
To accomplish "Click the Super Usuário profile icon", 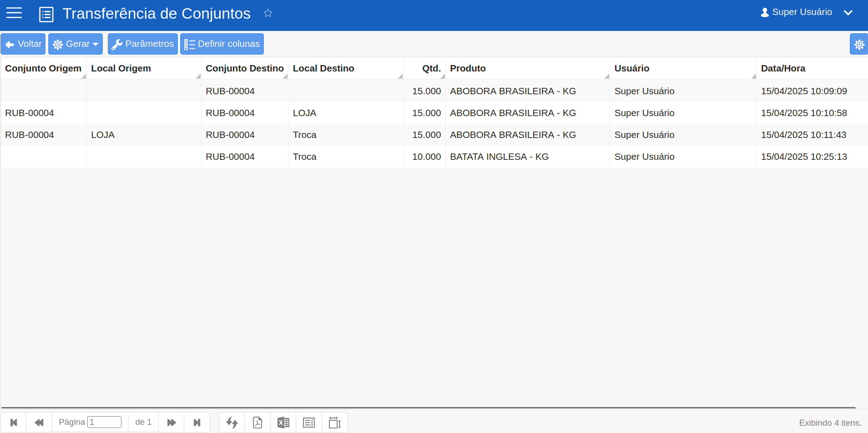I will [x=765, y=12].
